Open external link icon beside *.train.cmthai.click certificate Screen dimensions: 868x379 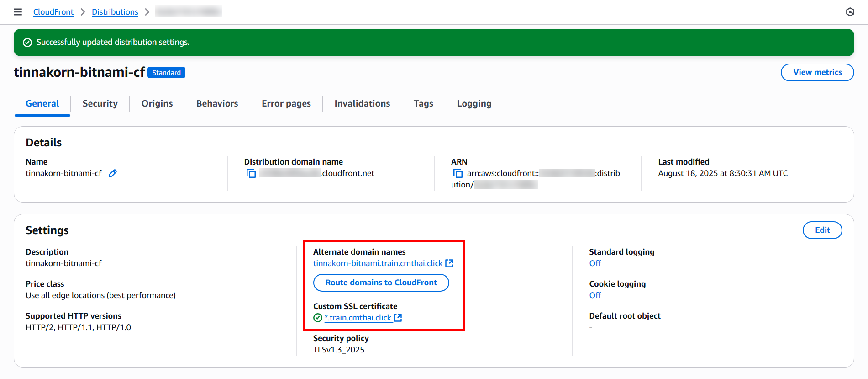398,318
